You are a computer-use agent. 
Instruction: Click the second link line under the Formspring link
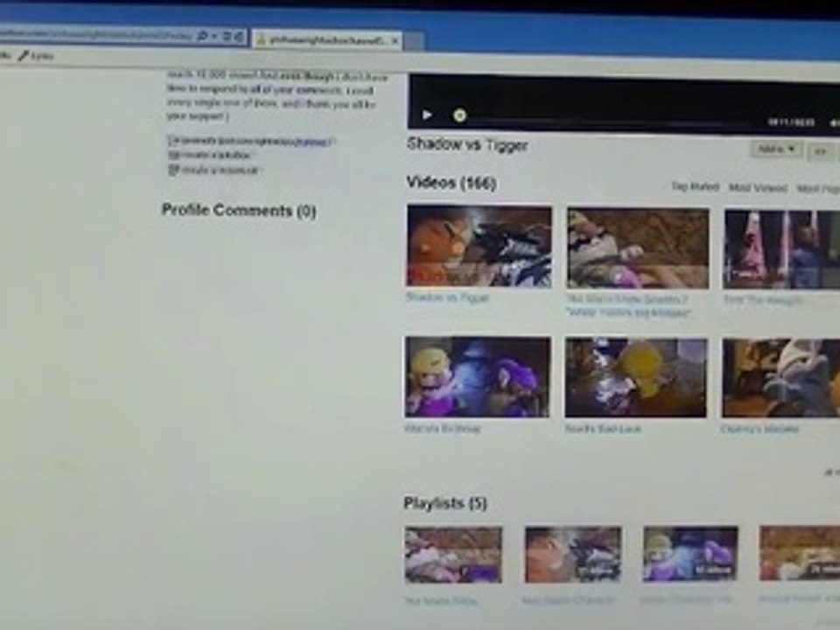(x=210, y=156)
